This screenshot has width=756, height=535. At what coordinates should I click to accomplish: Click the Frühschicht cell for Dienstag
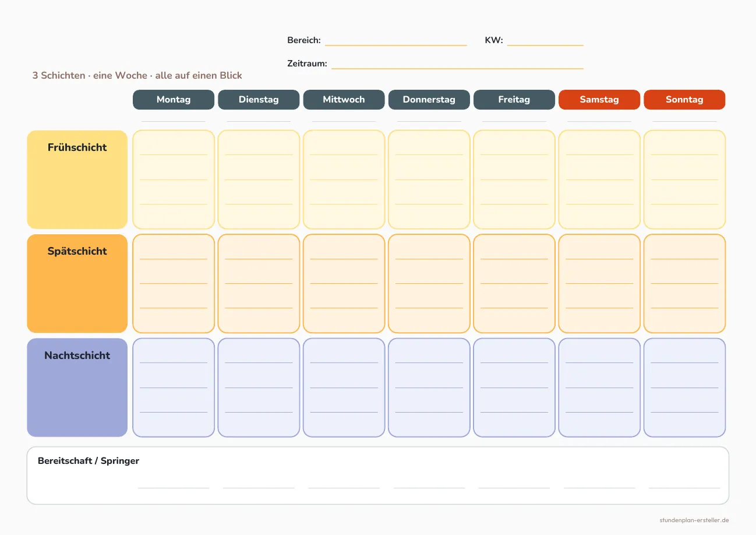tap(259, 179)
